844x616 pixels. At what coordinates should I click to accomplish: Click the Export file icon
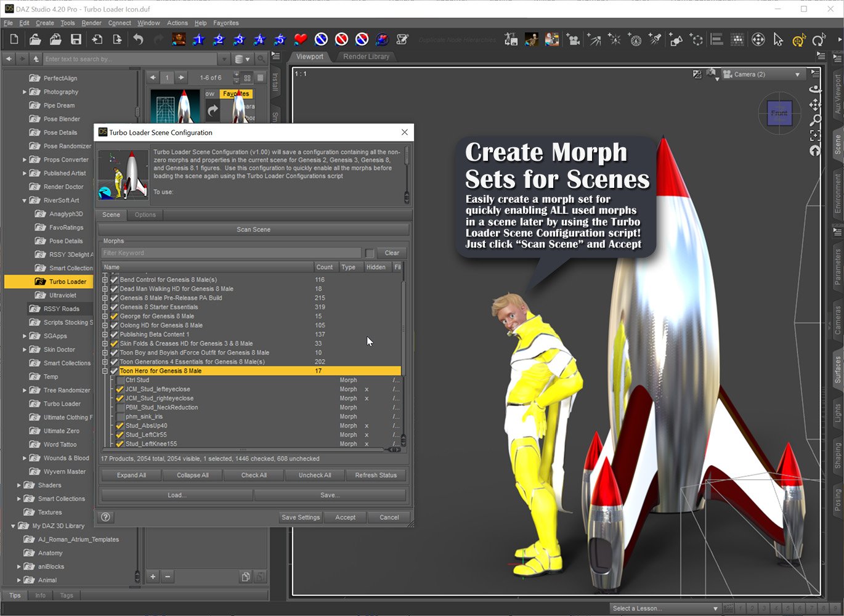(x=117, y=40)
